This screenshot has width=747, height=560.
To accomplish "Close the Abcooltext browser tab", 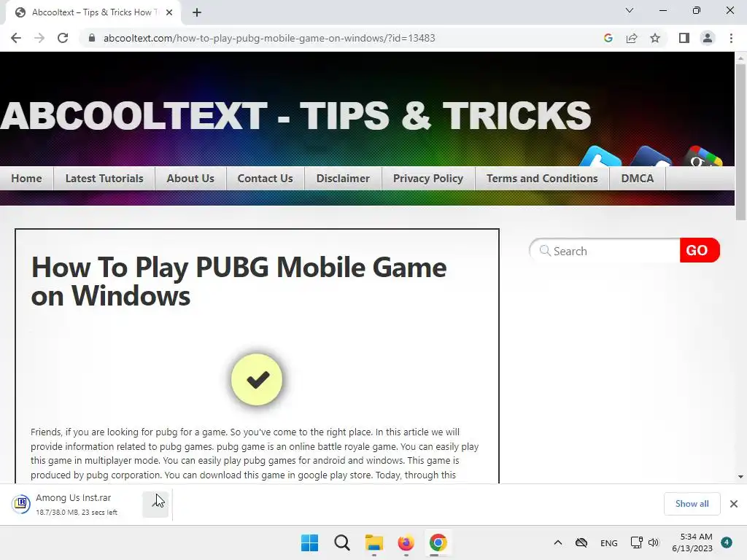I will point(169,12).
